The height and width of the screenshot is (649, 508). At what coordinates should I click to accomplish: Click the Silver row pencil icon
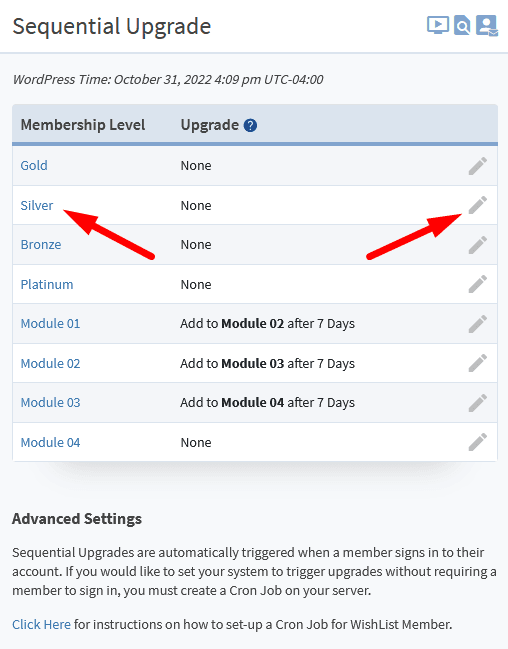pos(477,205)
